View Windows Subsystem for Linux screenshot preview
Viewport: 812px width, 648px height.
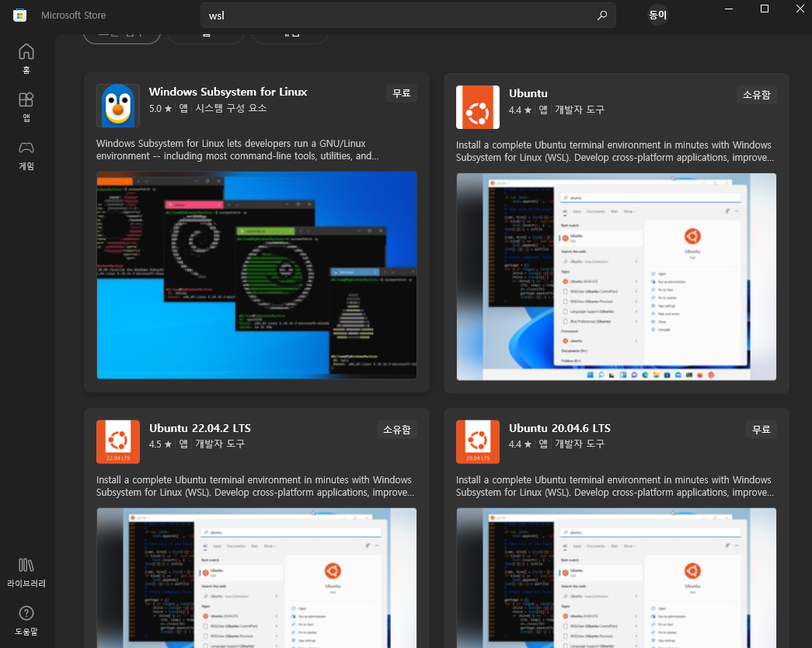point(256,275)
